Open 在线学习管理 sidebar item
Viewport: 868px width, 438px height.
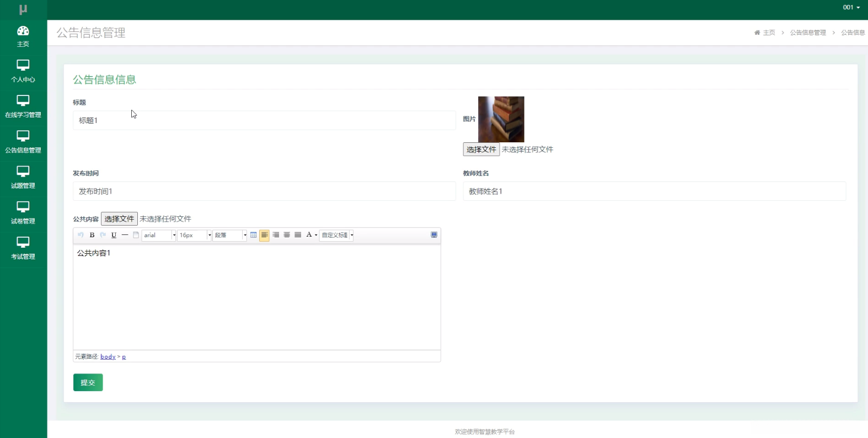(23, 107)
